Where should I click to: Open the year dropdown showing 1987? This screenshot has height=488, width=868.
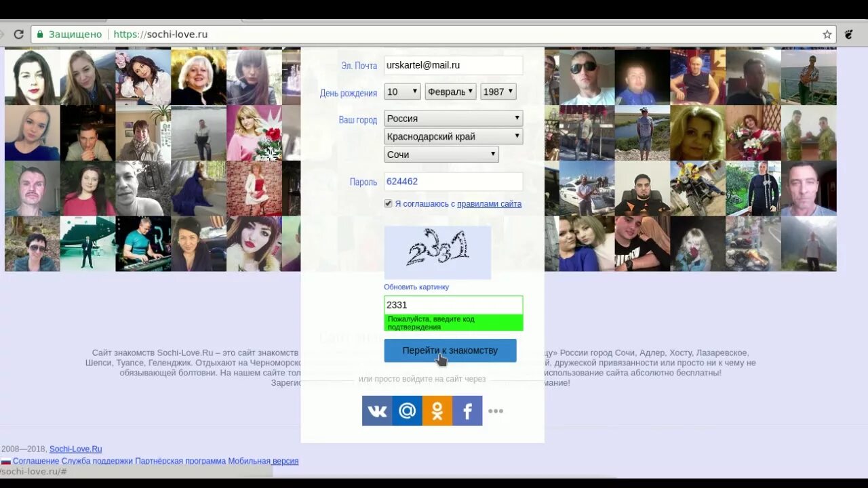click(x=498, y=91)
